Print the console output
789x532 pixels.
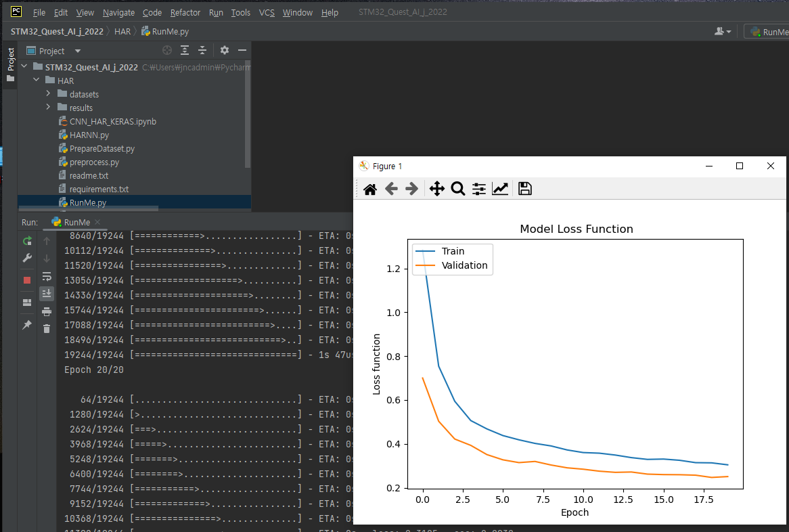[47, 311]
